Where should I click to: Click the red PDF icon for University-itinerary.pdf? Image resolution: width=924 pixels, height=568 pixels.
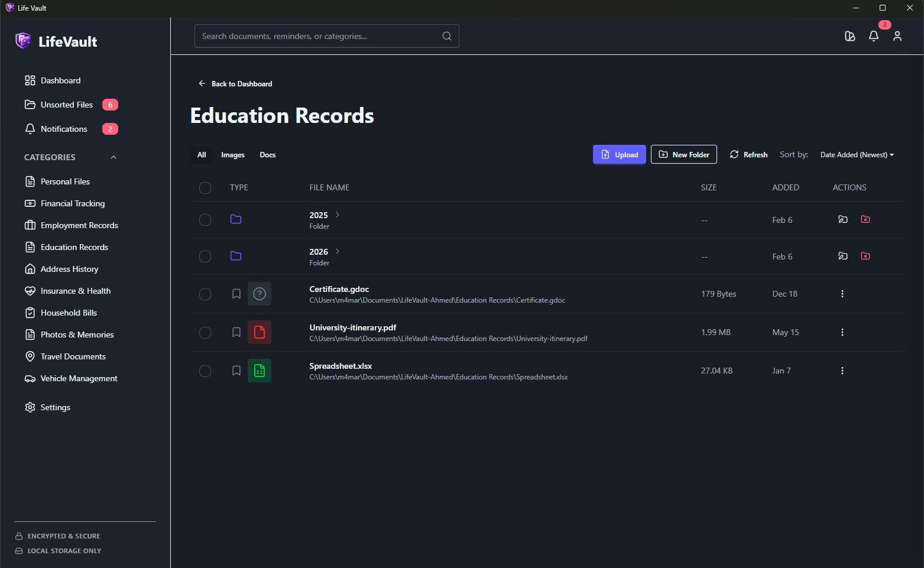260,332
